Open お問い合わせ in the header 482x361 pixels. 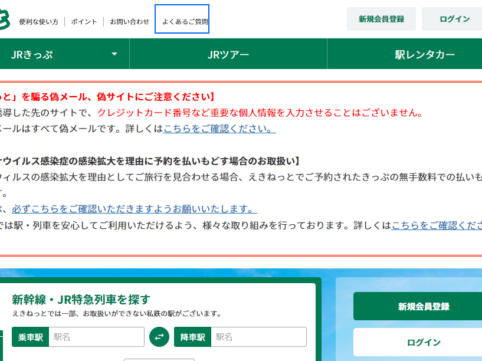[129, 22]
